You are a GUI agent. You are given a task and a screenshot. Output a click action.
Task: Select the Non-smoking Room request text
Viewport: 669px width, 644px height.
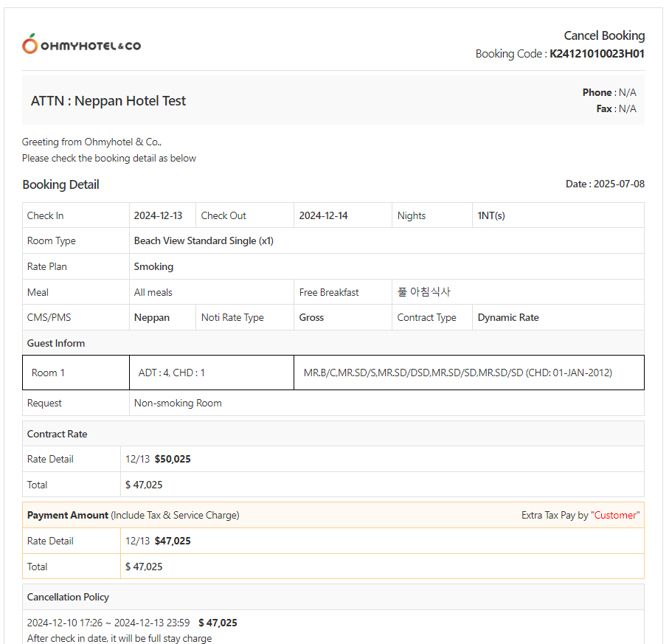tap(178, 403)
